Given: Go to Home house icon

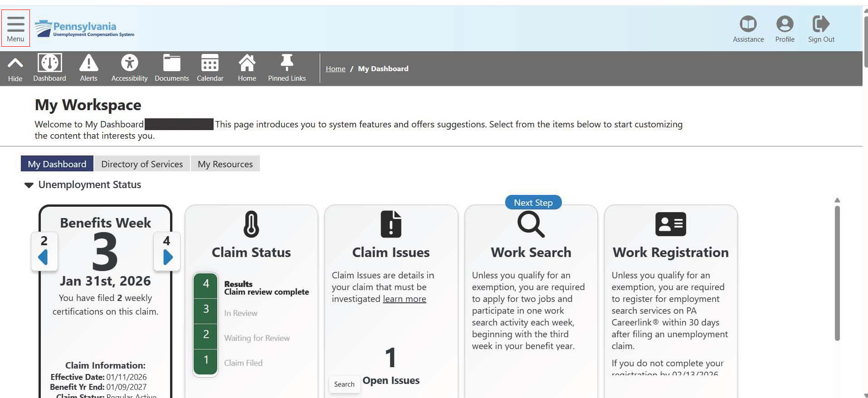Looking at the screenshot, I should pos(247,63).
